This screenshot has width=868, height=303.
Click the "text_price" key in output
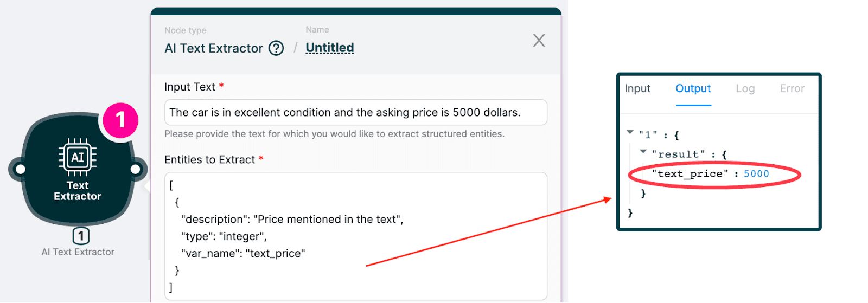[690, 173]
